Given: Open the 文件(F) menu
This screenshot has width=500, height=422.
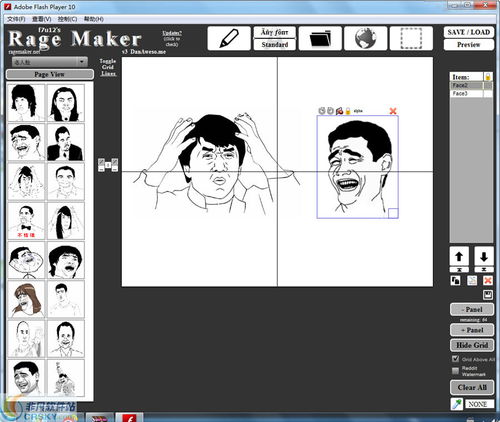Looking at the screenshot, I should (16, 19).
